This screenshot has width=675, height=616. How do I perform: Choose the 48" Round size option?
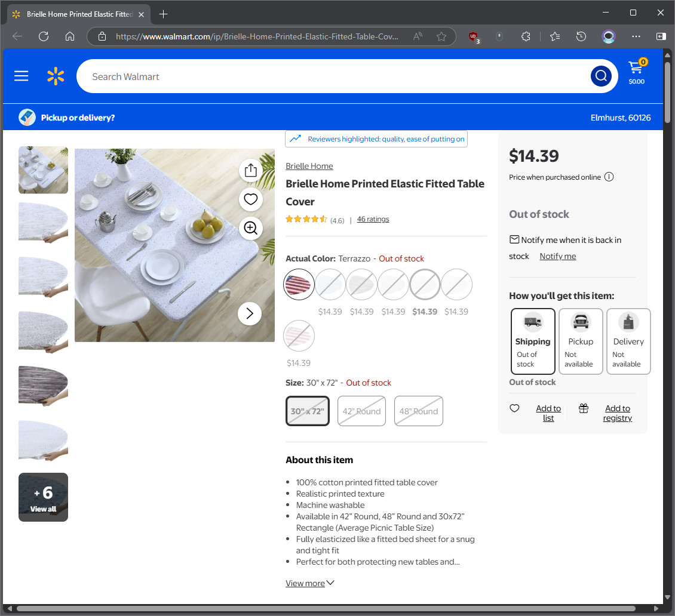coord(418,411)
